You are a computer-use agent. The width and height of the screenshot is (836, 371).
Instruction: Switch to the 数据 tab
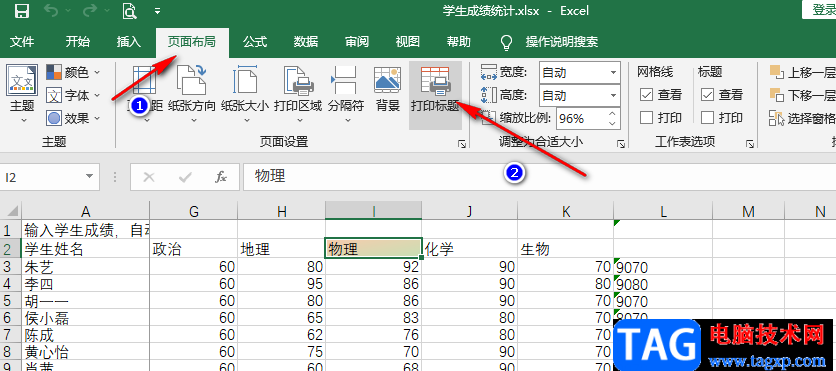306,42
